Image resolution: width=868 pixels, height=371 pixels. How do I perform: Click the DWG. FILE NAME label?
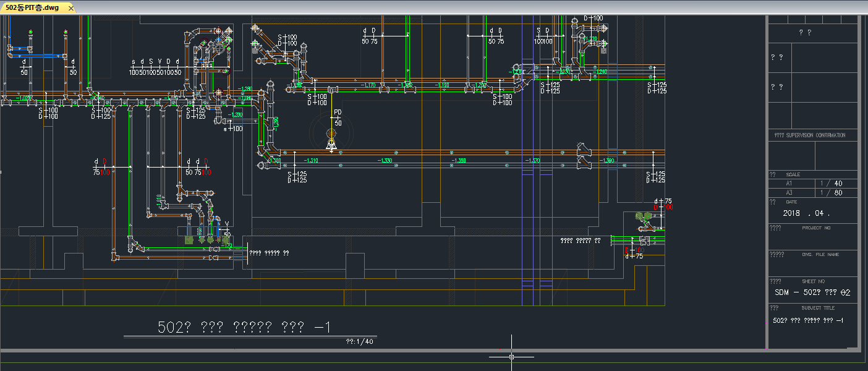(x=820, y=254)
